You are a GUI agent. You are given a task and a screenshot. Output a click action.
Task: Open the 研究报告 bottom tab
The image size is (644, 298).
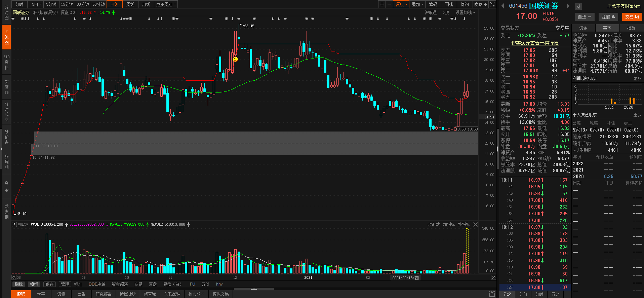pos(104,294)
